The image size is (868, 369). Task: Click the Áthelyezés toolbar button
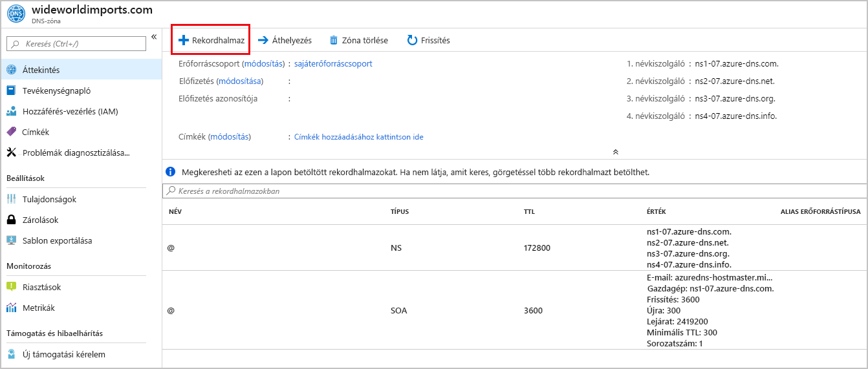click(285, 40)
